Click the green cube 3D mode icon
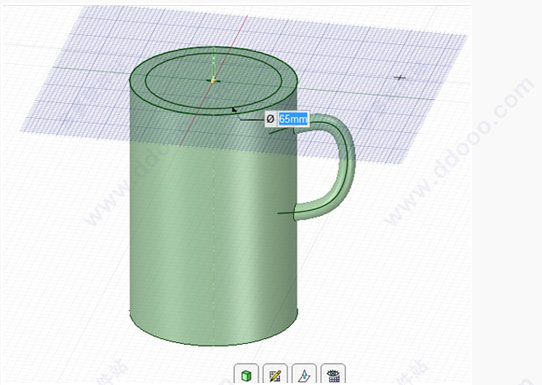Image resolution: width=542 pixels, height=385 pixels. click(246, 375)
